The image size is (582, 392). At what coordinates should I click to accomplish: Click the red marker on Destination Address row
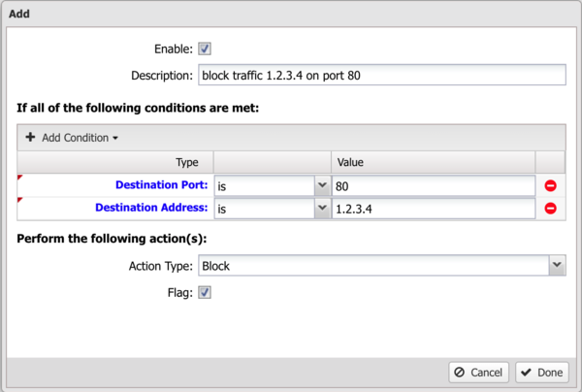click(x=20, y=200)
